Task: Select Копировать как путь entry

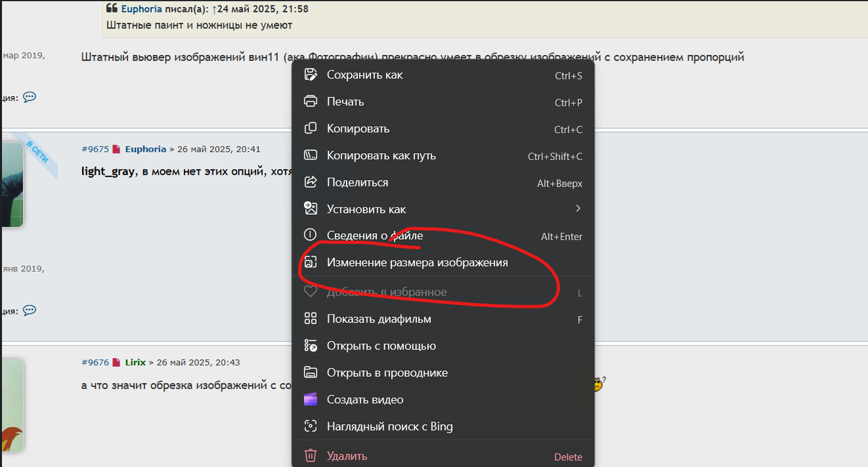Action: [x=443, y=155]
